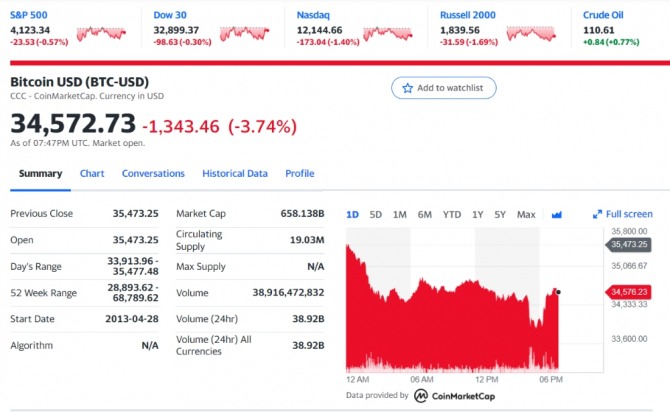Screen dimensions: 670x412
Task: Open the Conversations tab
Action: click(153, 173)
